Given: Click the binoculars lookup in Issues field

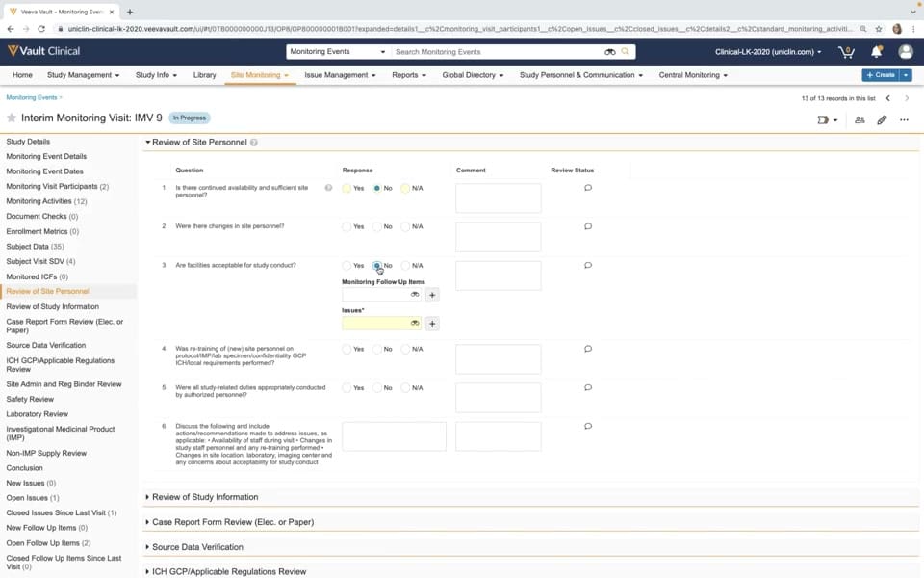Looking at the screenshot, I should (415, 324).
